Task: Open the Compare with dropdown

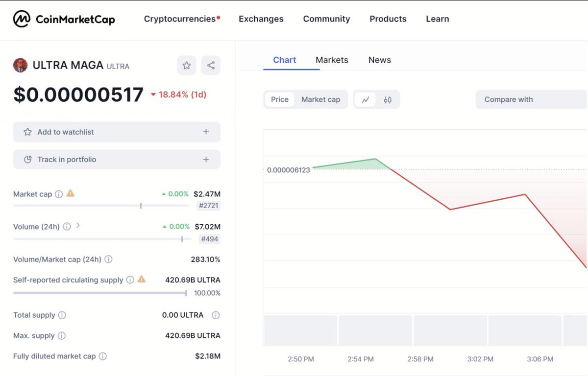Action: (x=532, y=99)
